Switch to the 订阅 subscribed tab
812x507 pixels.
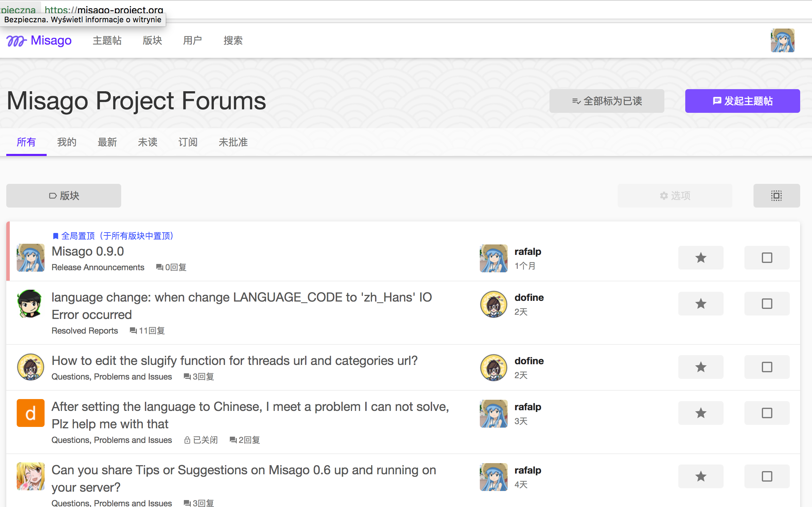[188, 142]
